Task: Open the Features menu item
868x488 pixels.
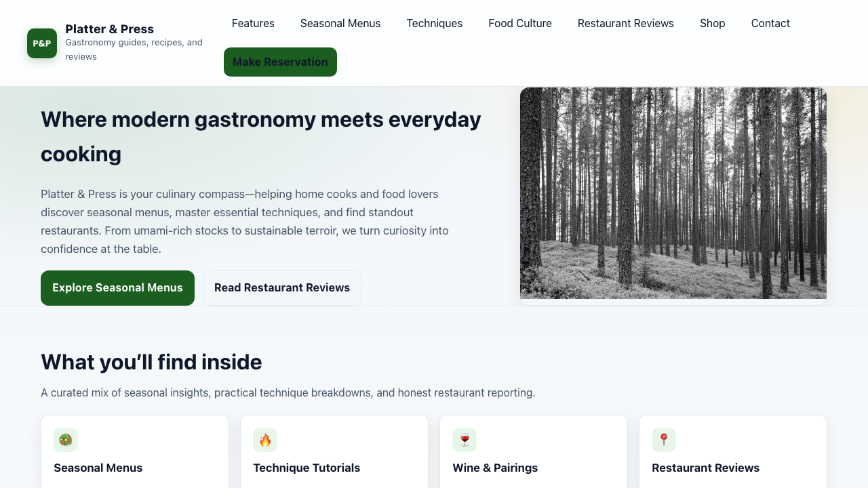Action: 253,23
